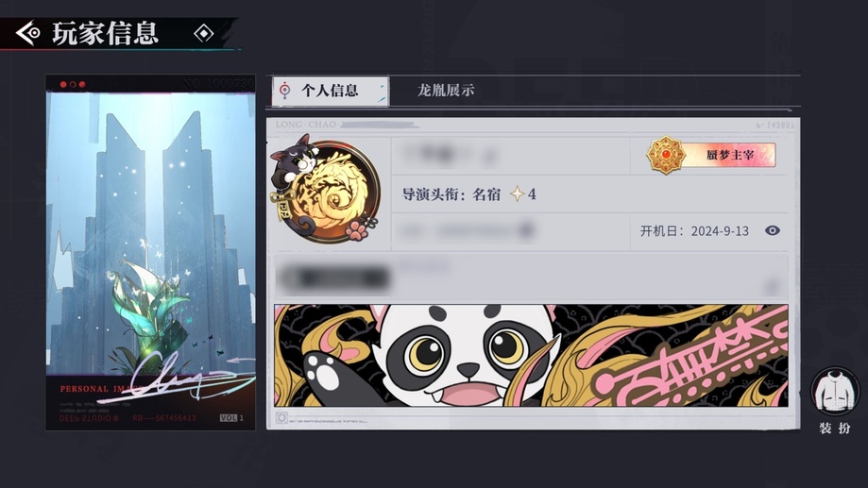Click the 蜃梦主宰 gold flower medal
Image resolution: width=868 pixels, height=488 pixels.
pos(666,155)
